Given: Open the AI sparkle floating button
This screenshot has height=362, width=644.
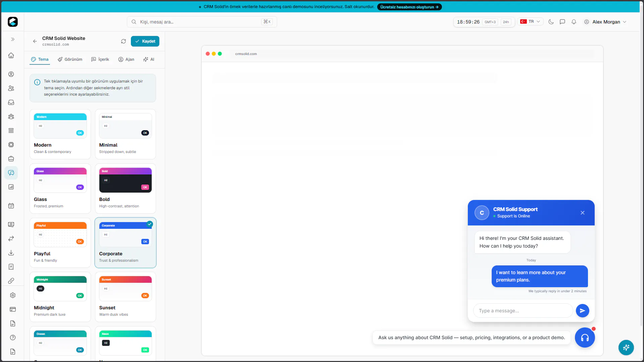Looking at the screenshot, I should click(x=626, y=348).
